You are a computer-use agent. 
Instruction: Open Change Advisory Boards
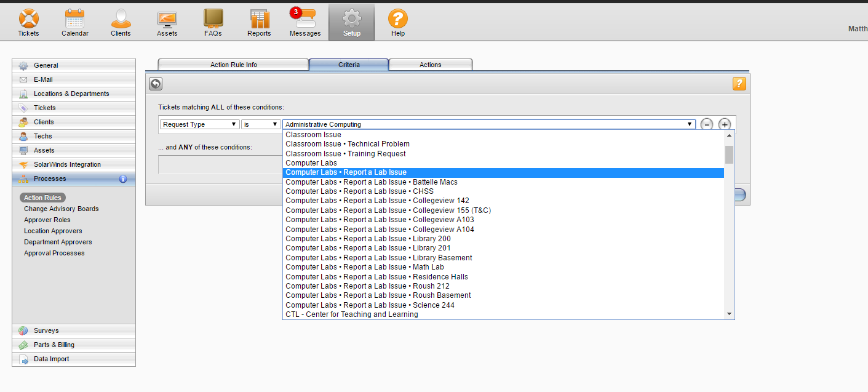(x=62, y=209)
